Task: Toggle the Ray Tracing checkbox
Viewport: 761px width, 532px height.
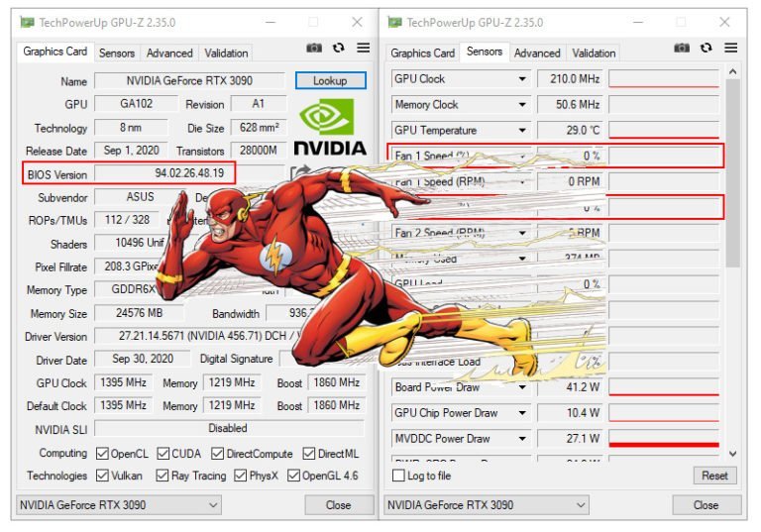Action: [163, 476]
